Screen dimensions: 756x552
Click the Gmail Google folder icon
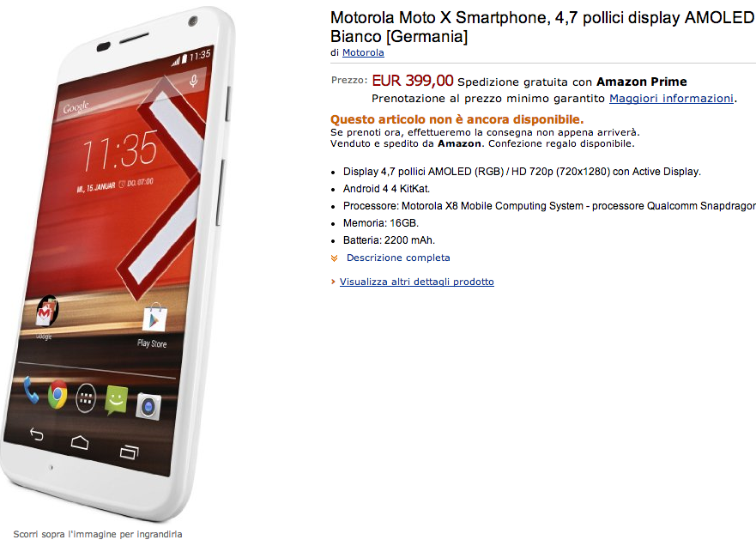point(47,311)
